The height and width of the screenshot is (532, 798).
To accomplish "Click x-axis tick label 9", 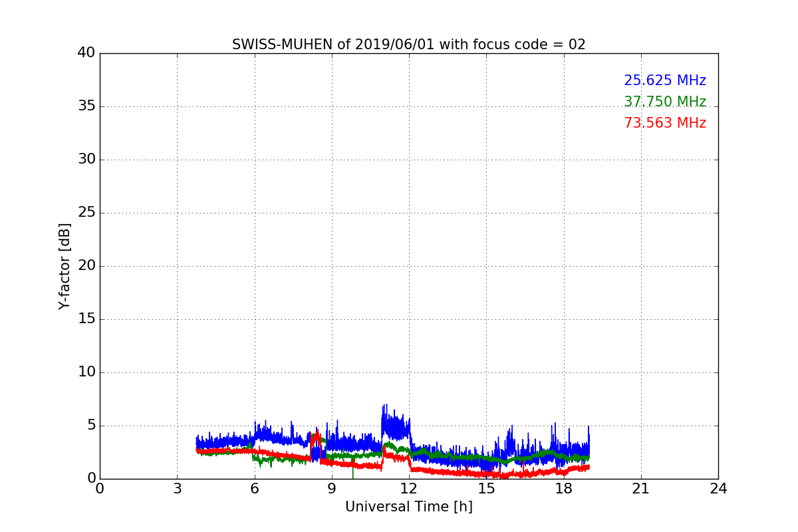I will pyautogui.click(x=332, y=488).
